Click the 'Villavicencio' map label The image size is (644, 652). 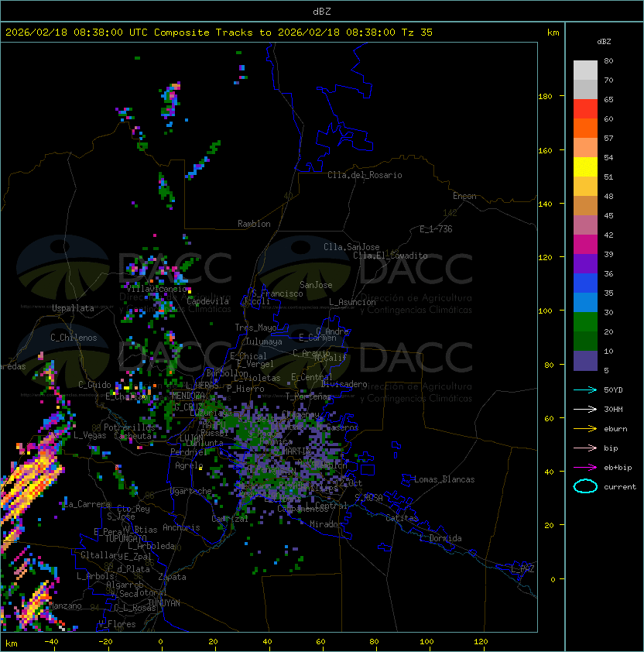(156, 289)
